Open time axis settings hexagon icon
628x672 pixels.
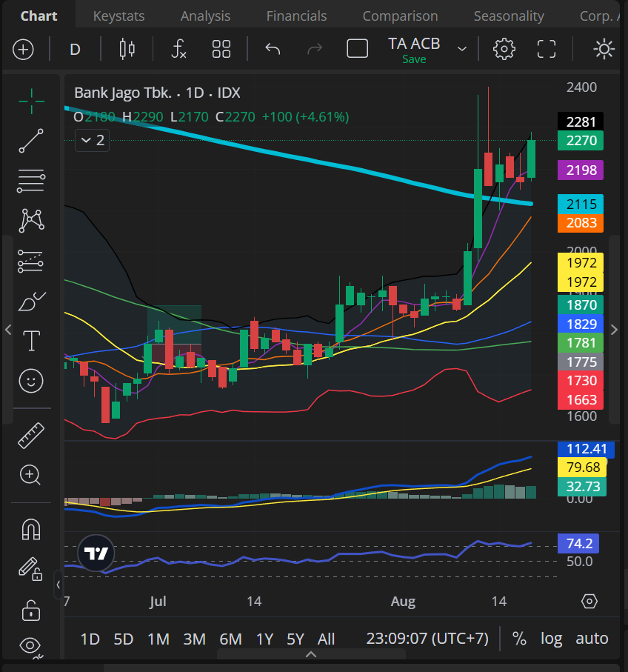[x=589, y=602]
